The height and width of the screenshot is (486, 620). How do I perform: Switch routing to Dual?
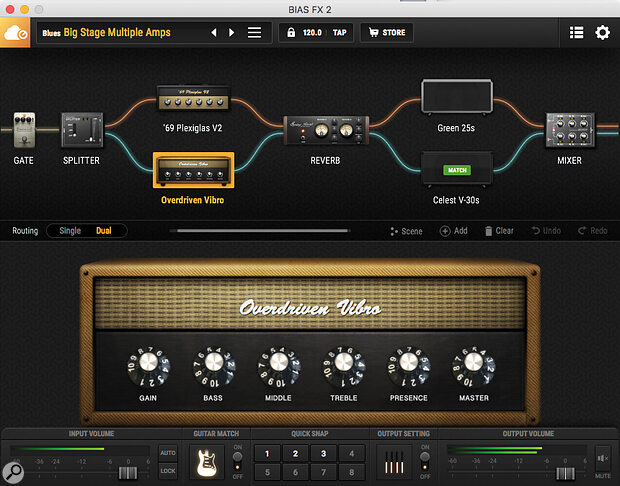pyautogui.click(x=104, y=231)
